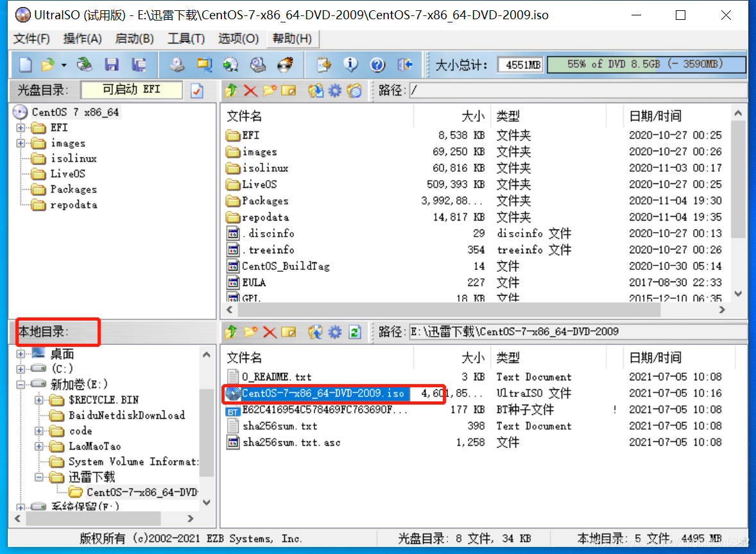Image resolution: width=756 pixels, height=554 pixels.
Task: Select the Packages folder in disc tree
Action: (74, 189)
